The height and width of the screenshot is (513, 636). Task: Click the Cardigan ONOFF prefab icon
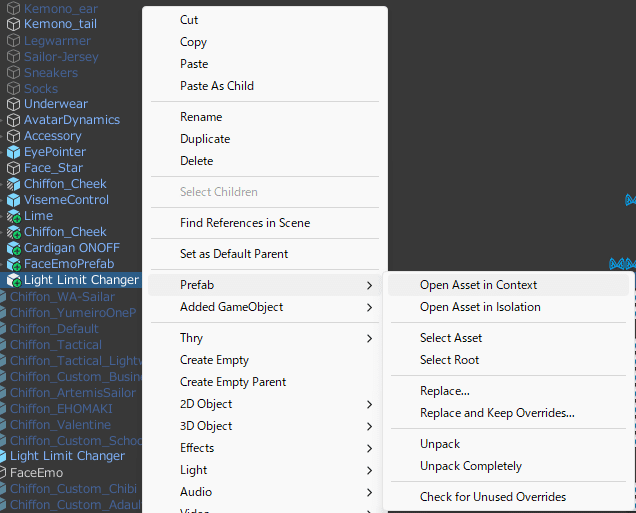14,248
